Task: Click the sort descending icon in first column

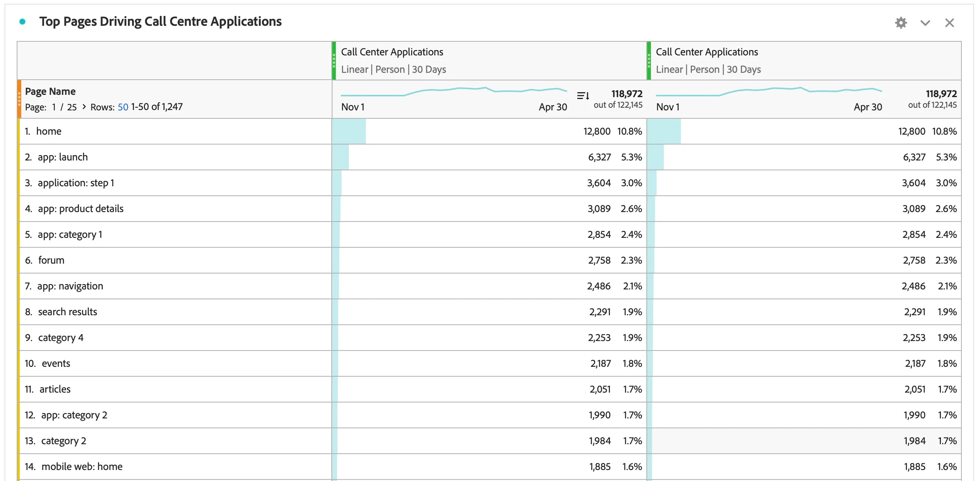Action: [583, 96]
